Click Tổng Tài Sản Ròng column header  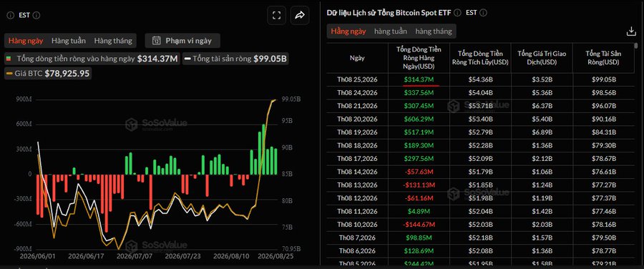tap(603, 58)
